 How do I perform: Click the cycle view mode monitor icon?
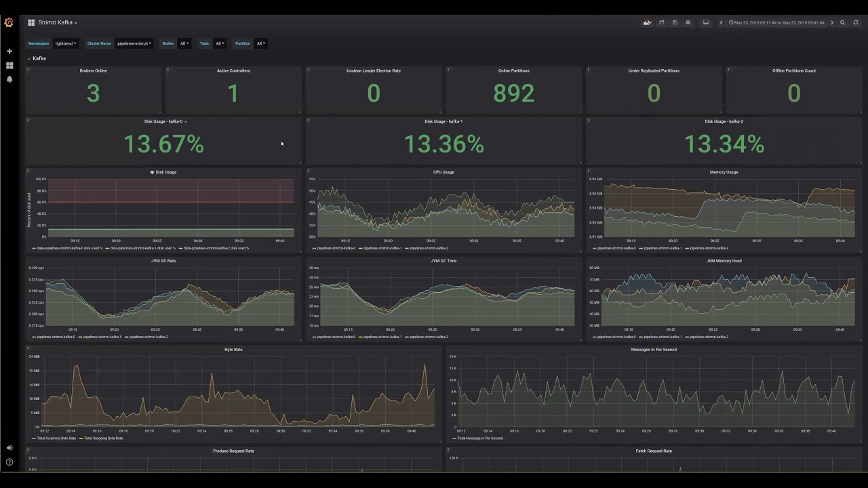coord(705,22)
